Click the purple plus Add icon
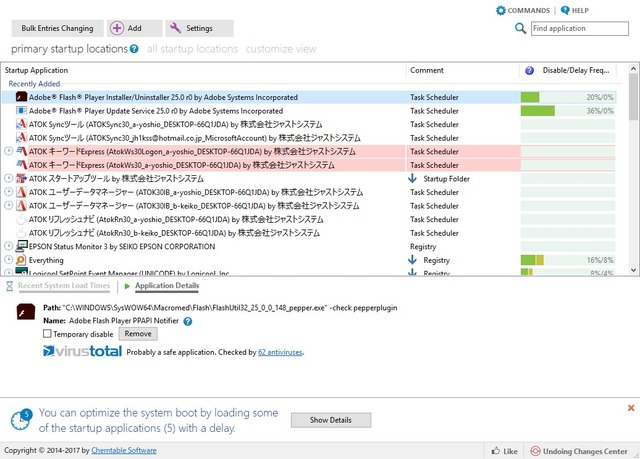This screenshot has height=459, width=640. [x=117, y=28]
